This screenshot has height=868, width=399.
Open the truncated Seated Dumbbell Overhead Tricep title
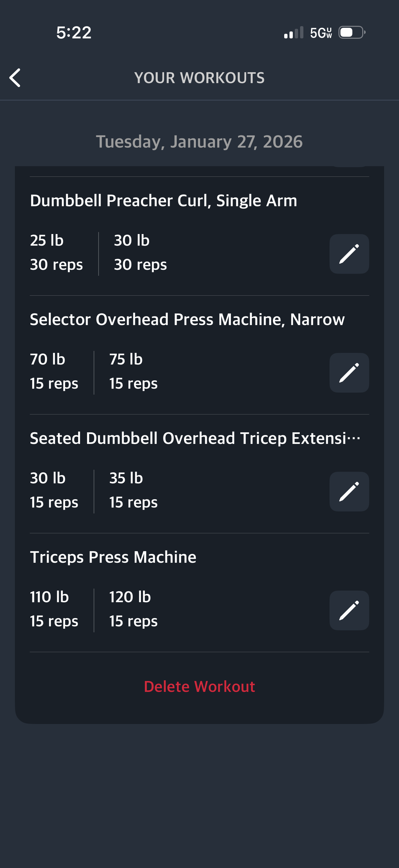tap(195, 438)
